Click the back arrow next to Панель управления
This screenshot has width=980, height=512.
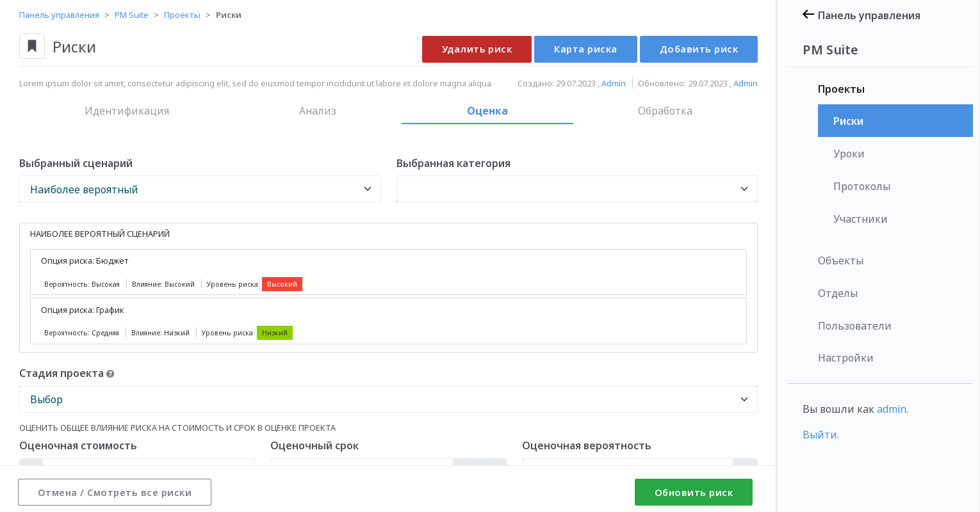coord(808,15)
